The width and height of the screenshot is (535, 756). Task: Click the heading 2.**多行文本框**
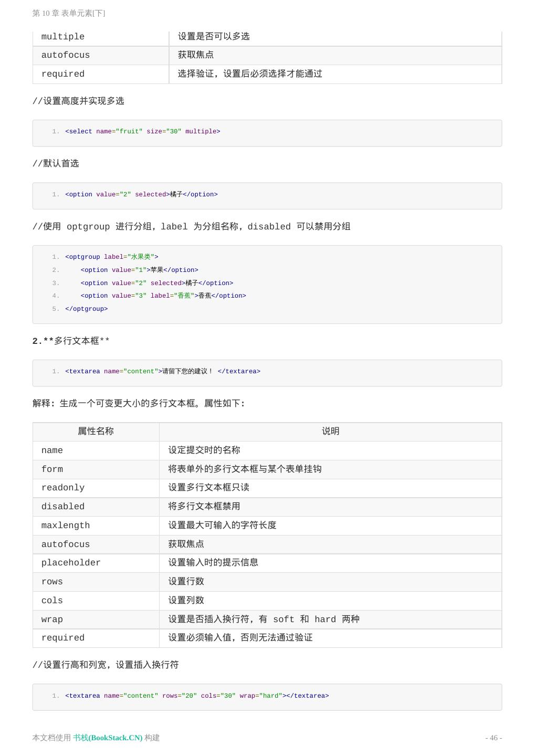point(71,341)
